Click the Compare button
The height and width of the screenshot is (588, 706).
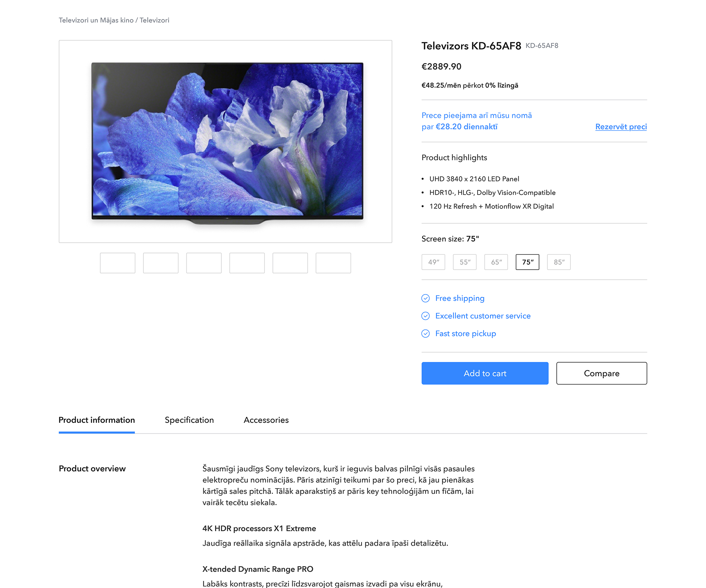[602, 373]
